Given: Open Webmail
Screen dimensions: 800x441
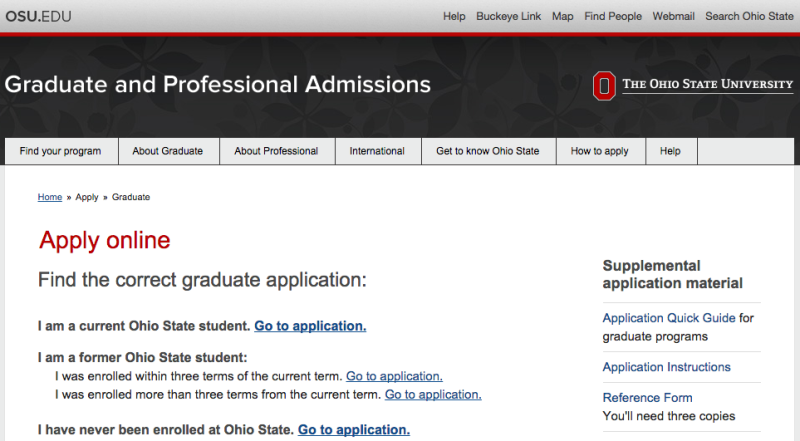Looking at the screenshot, I should (673, 16).
